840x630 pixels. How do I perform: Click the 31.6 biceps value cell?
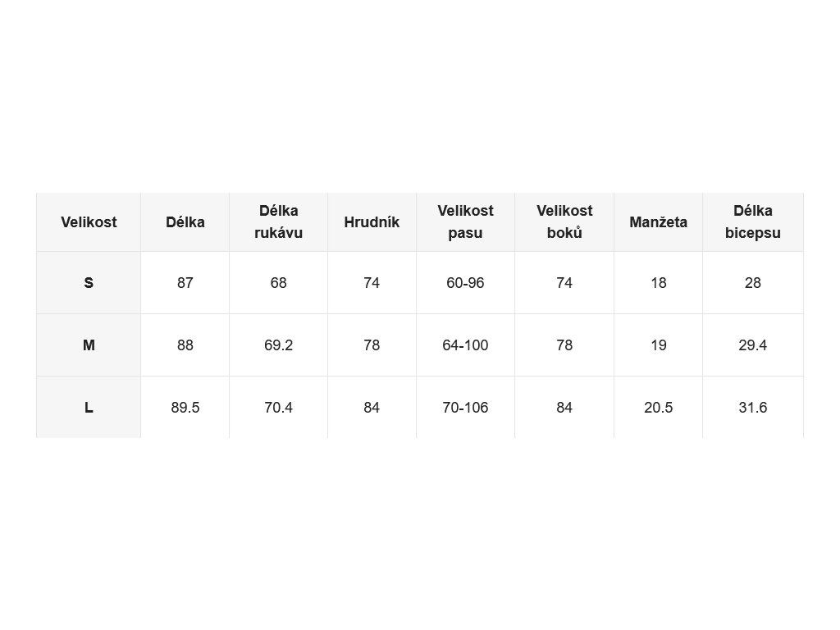tap(753, 407)
